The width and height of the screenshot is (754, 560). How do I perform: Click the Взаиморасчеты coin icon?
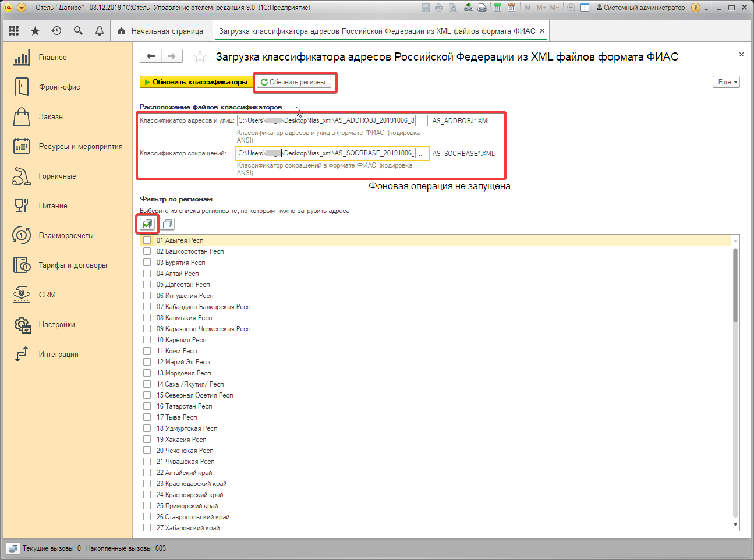22,235
